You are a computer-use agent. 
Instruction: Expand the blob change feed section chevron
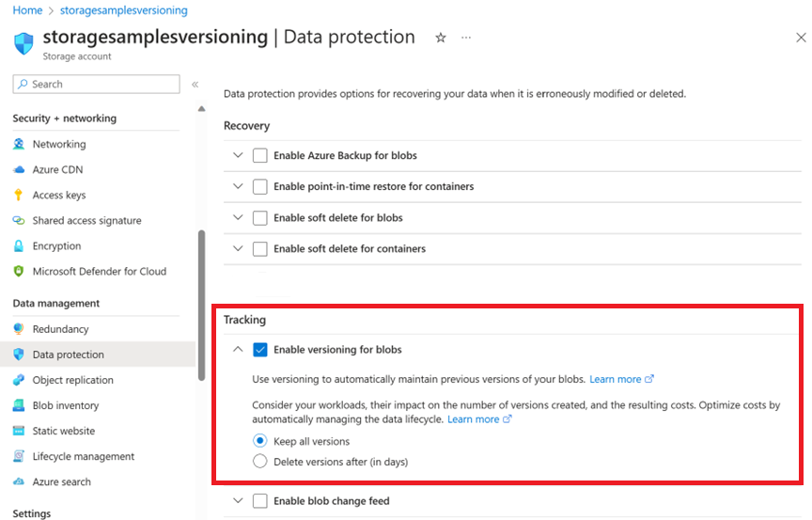238,501
